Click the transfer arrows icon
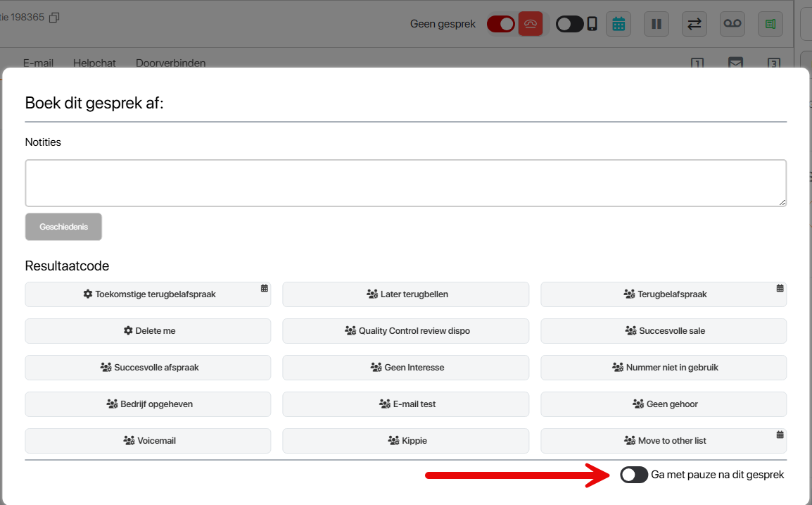812x505 pixels. pos(694,24)
